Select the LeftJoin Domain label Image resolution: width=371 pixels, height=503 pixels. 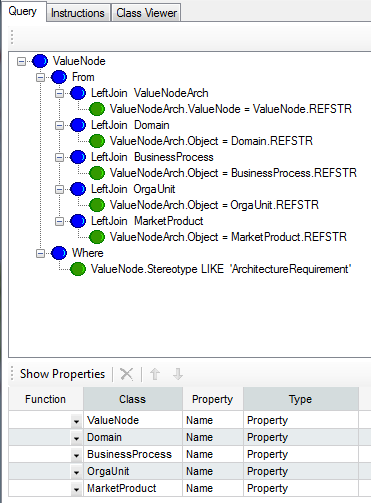pos(130,125)
